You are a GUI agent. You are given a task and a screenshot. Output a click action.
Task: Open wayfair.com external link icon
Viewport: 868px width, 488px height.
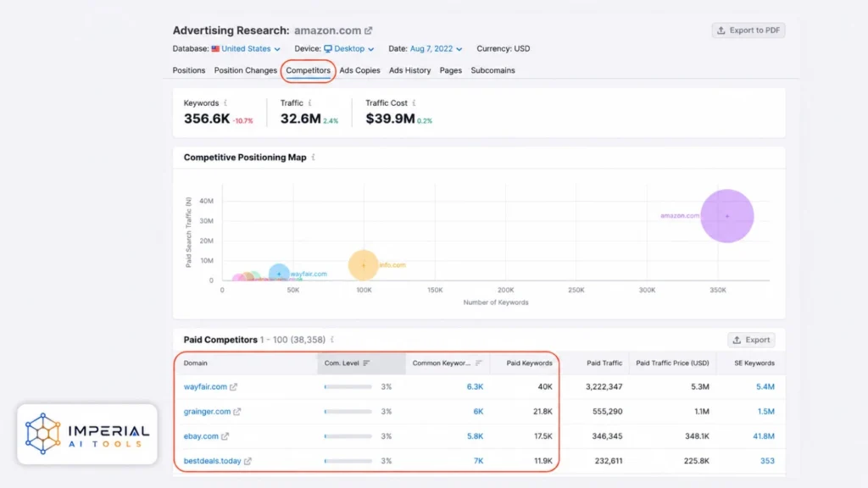click(234, 386)
